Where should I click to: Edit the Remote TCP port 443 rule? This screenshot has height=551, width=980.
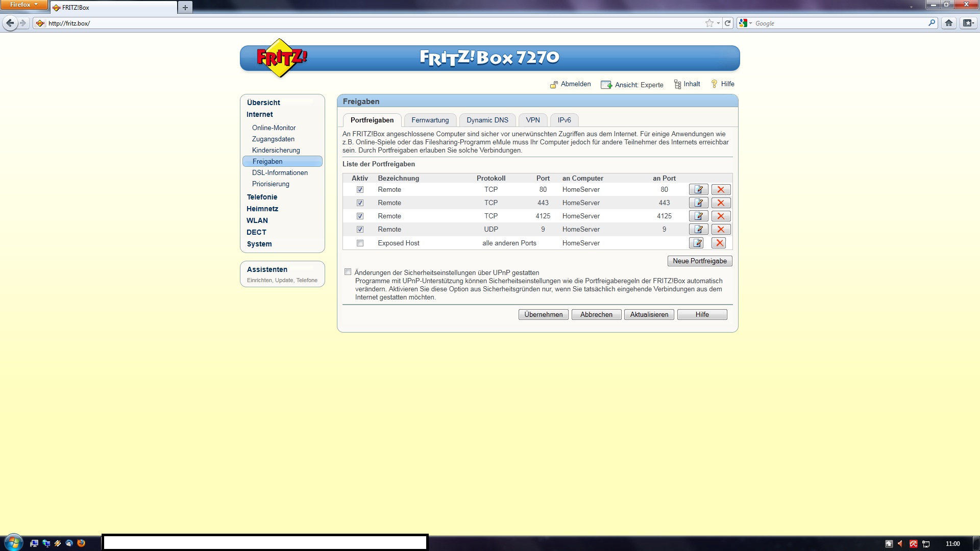tap(698, 203)
